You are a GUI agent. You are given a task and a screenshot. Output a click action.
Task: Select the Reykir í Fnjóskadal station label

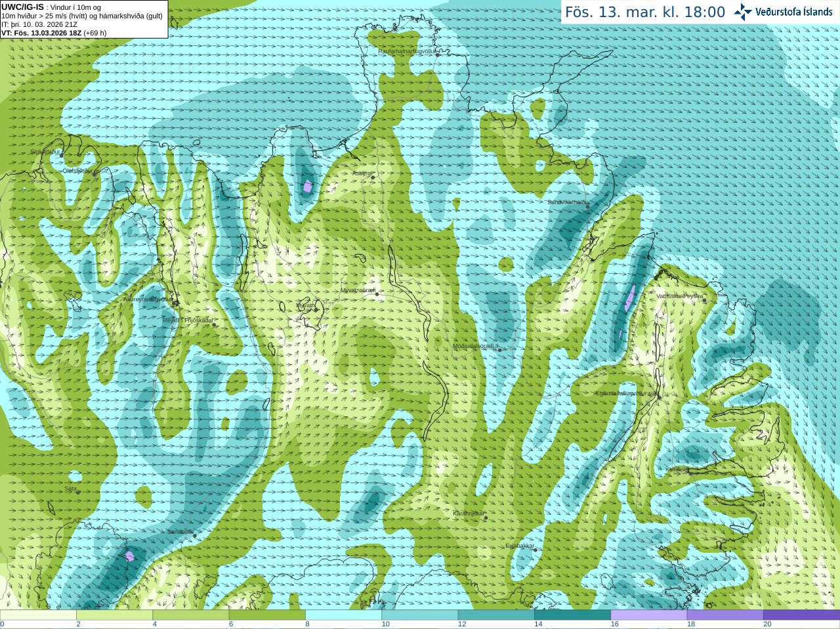click(x=188, y=320)
